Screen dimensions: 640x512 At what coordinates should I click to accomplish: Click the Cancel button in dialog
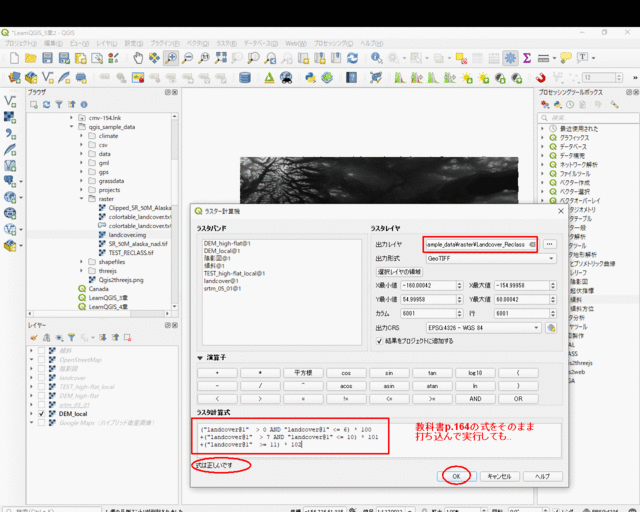pos(500,476)
